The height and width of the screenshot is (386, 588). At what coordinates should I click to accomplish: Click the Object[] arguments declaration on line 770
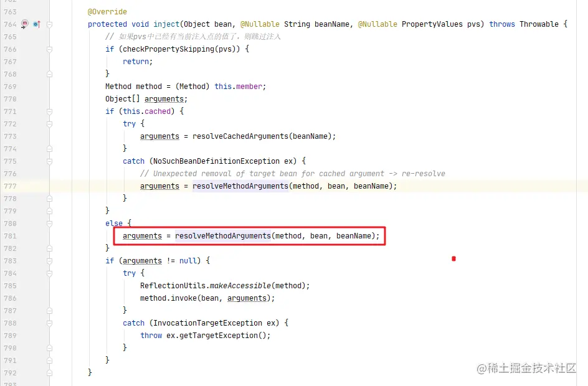pyautogui.click(x=146, y=98)
